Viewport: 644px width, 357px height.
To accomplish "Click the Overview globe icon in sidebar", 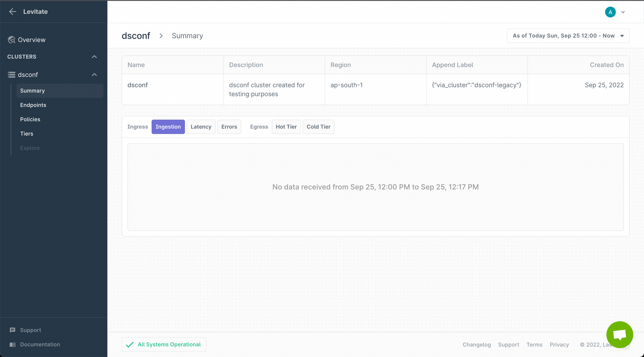I will 12,40.
